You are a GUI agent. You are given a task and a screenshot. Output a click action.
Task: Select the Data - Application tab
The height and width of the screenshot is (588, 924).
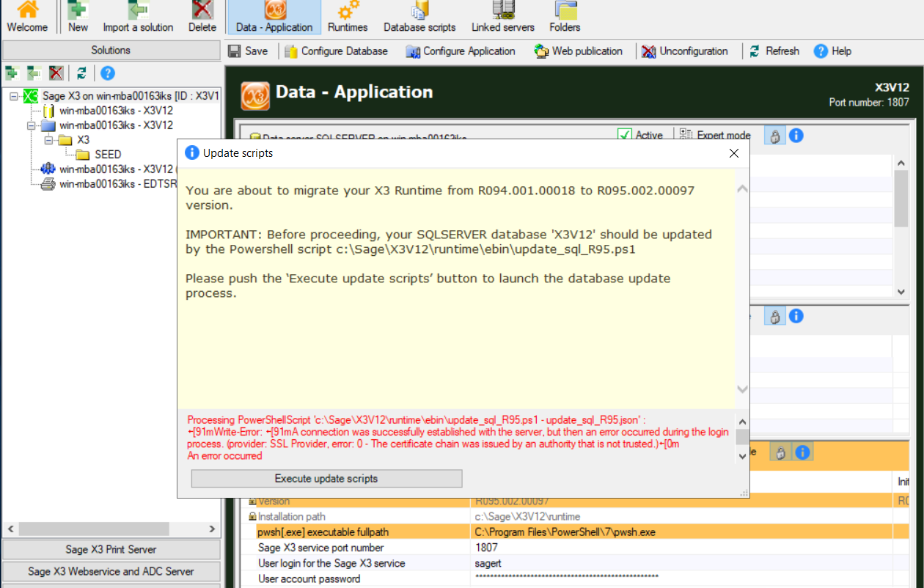274,18
